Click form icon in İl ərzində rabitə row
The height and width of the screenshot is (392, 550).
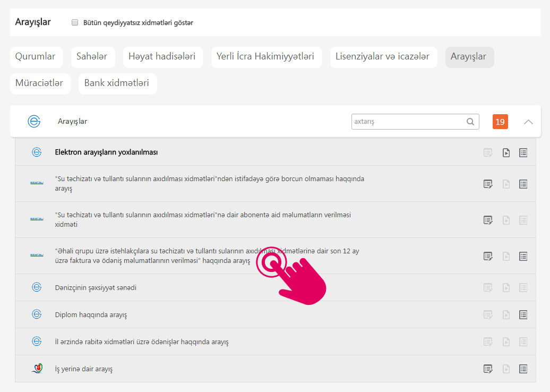click(488, 342)
